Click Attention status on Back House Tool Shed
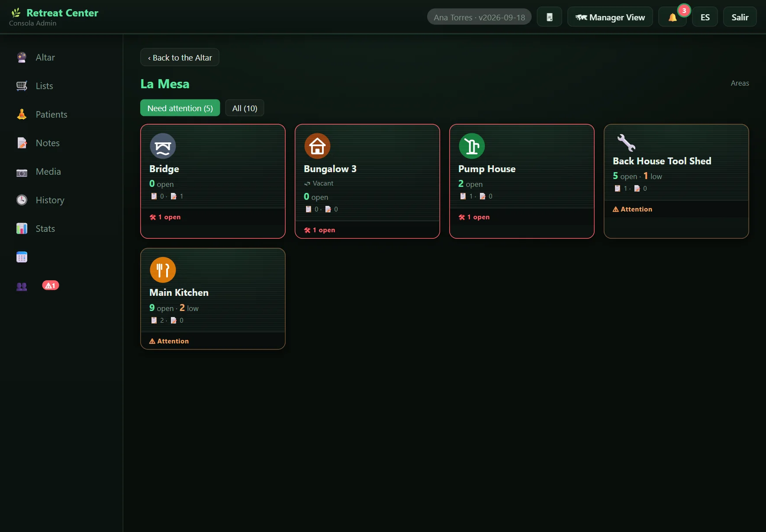 632,209
